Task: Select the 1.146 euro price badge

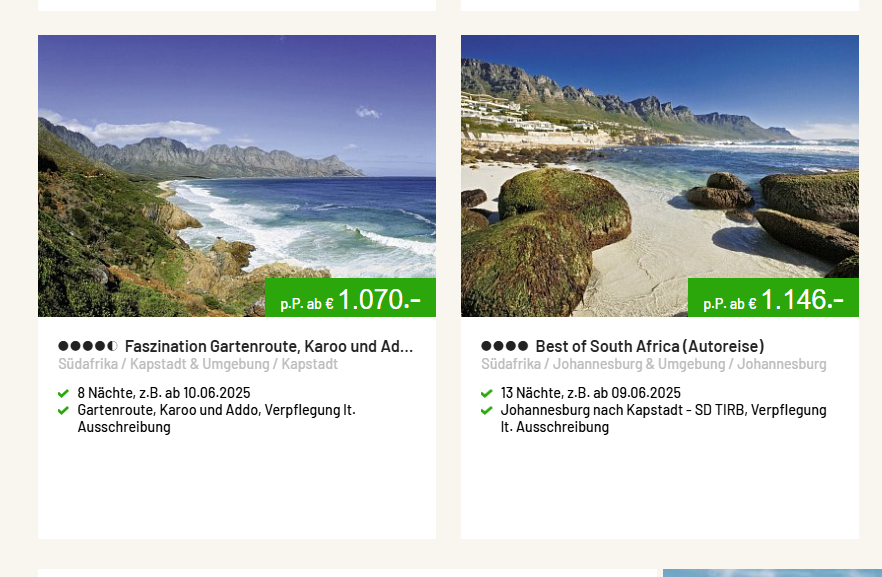Action: tap(773, 298)
